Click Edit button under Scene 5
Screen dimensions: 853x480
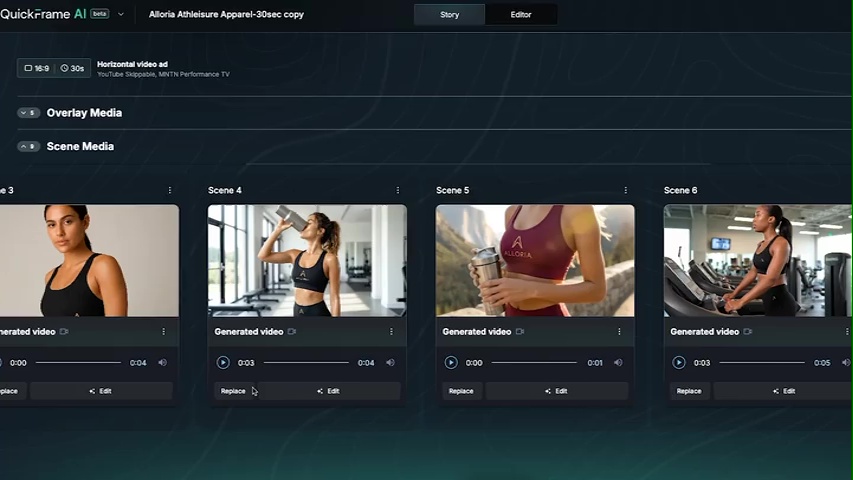tap(556, 391)
